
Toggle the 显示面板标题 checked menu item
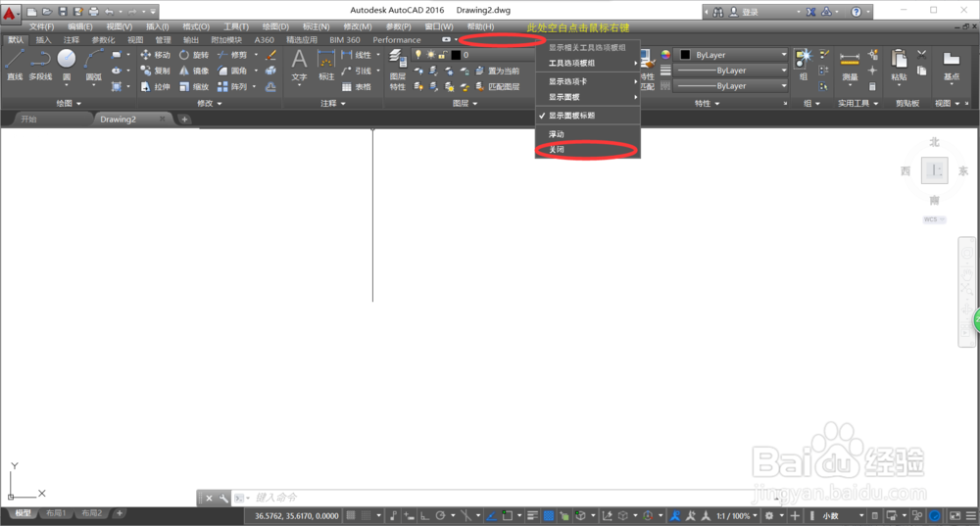click(587, 116)
